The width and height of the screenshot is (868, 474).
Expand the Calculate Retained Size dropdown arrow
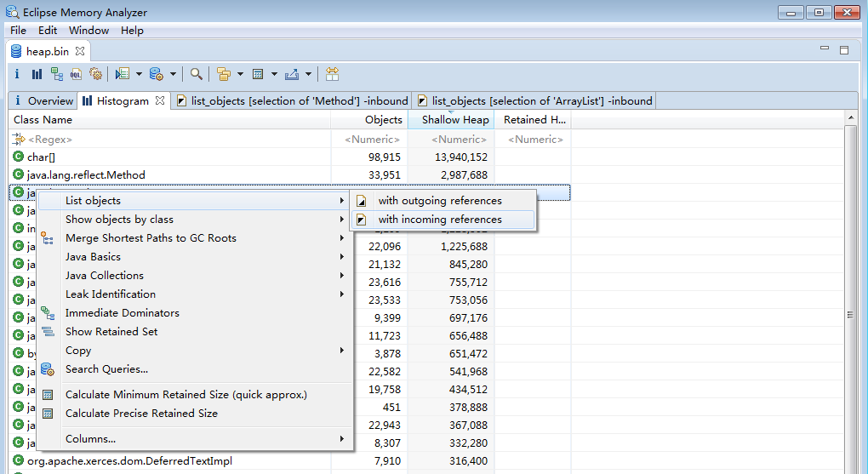(275, 74)
